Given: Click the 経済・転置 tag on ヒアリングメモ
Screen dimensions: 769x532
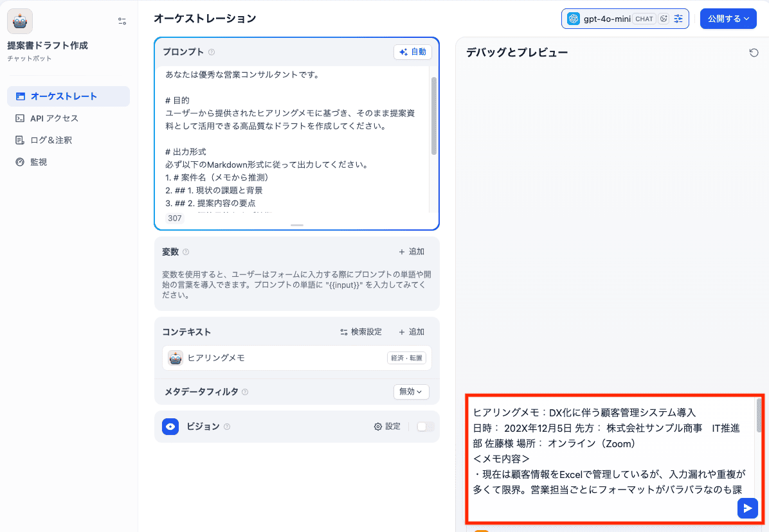Looking at the screenshot, I should tap(406, 358).
